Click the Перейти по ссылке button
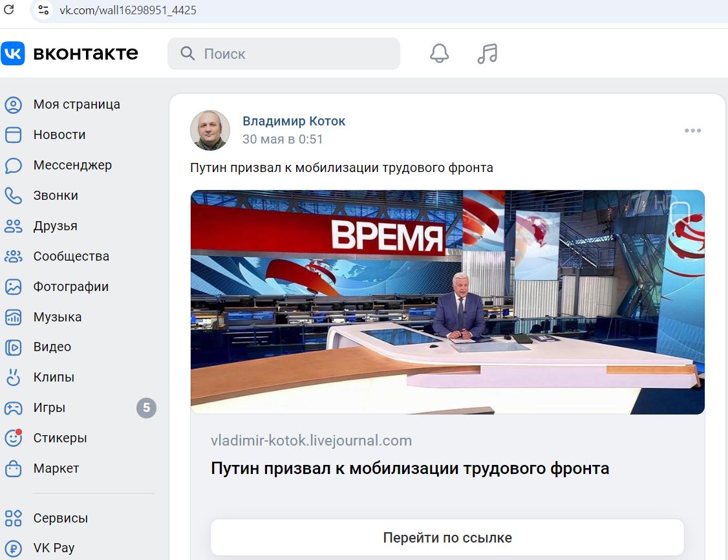 pos(447,537)
